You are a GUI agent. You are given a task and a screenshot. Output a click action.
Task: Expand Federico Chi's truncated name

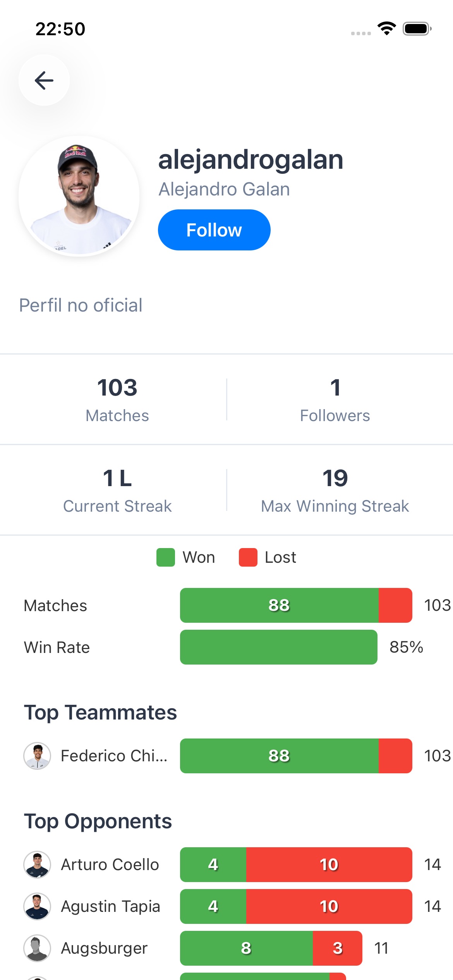pyautogui.click(x=114, y=756)
